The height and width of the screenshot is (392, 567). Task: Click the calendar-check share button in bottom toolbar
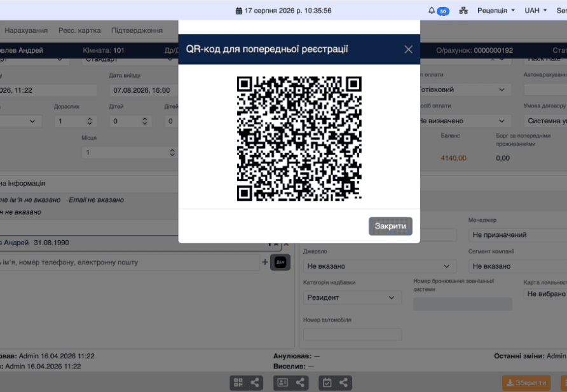[x=335, y=382]
